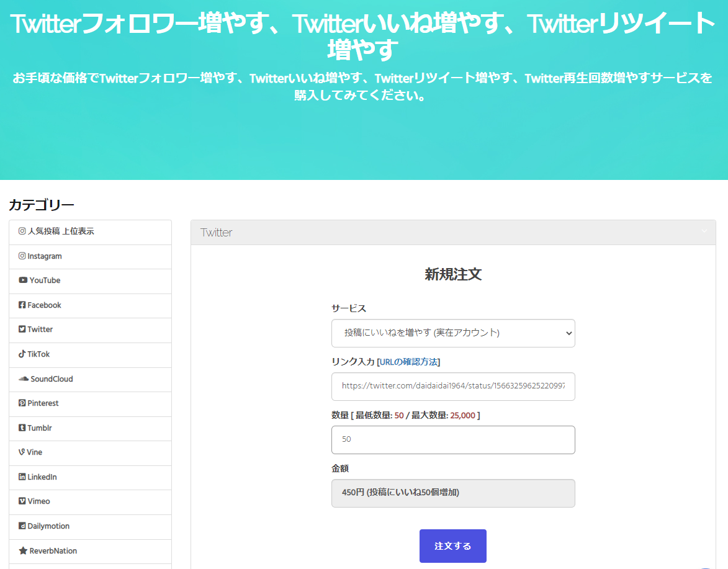Open the Tumblr category
Screen dimensions: 728x569
coord(40,428)
